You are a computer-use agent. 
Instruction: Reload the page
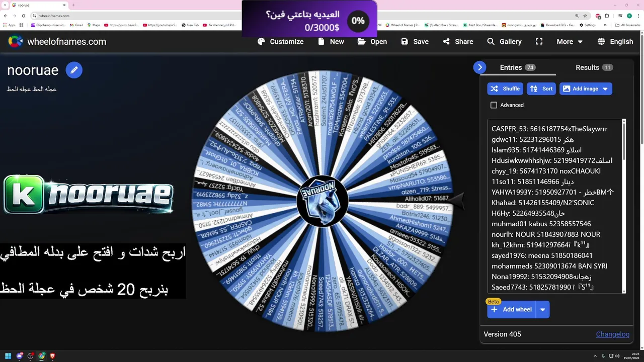coord(23,16)
